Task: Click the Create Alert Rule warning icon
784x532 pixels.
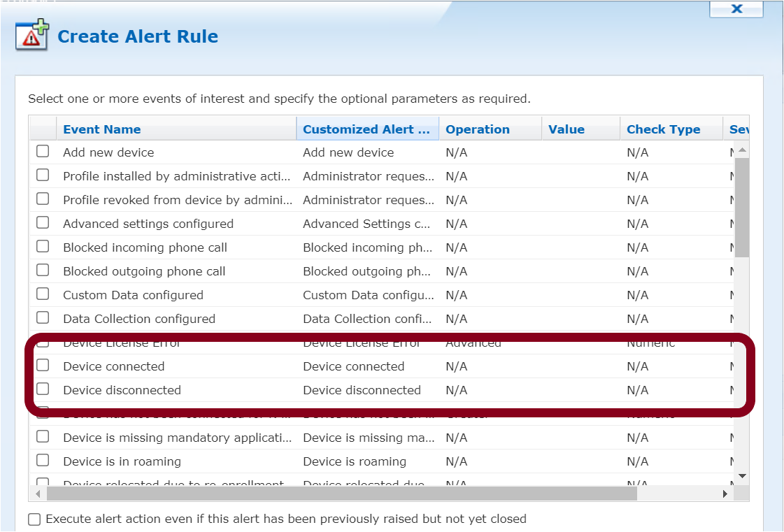Action: [31, 36]
